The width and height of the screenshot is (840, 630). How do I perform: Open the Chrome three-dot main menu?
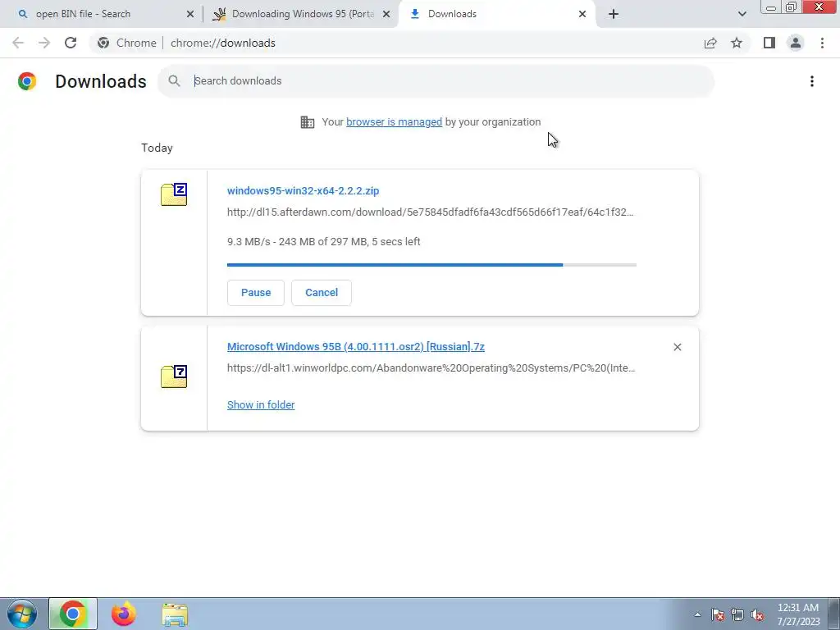tap(822, 43)
